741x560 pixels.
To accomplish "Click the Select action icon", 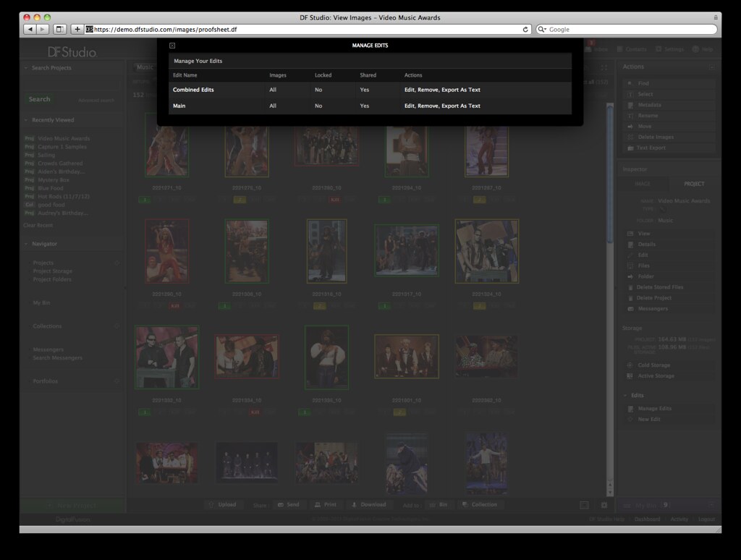I will tap(630, 94).
